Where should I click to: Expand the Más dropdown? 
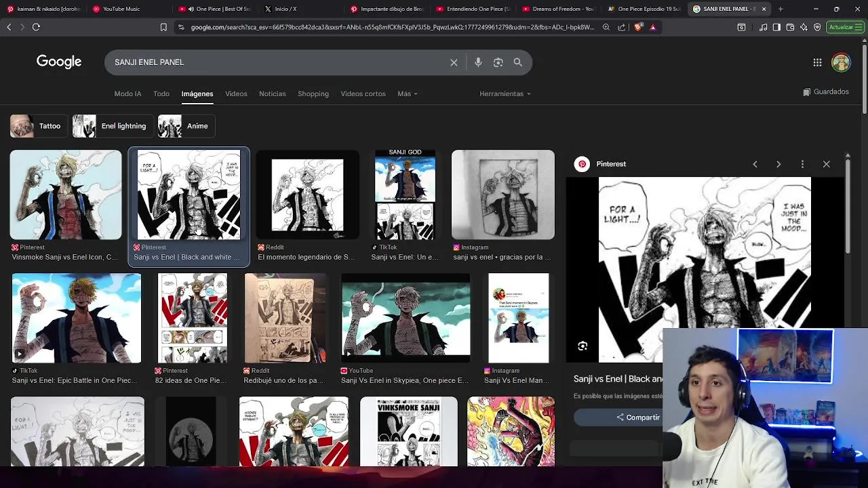click(408, 94)
